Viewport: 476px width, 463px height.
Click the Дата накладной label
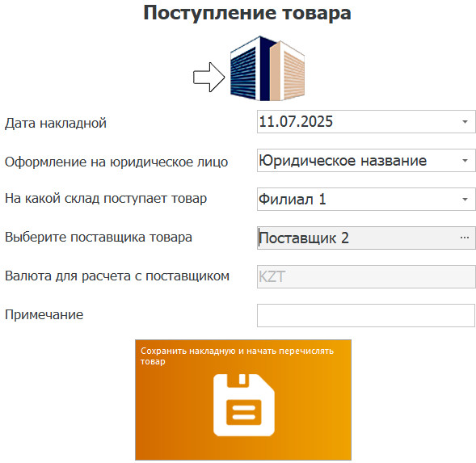point(56,123)
